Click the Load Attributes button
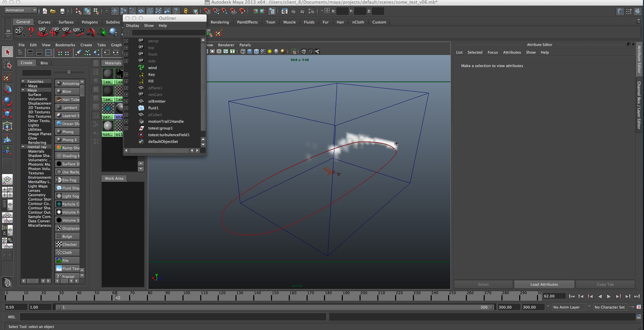 [544, 284]
